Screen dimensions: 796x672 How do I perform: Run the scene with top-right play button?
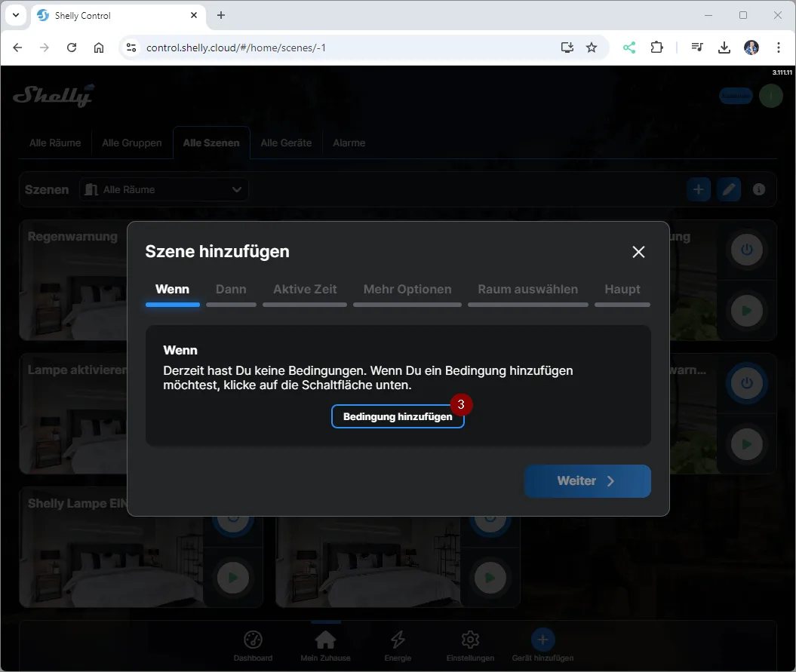(x=746, y=311)
